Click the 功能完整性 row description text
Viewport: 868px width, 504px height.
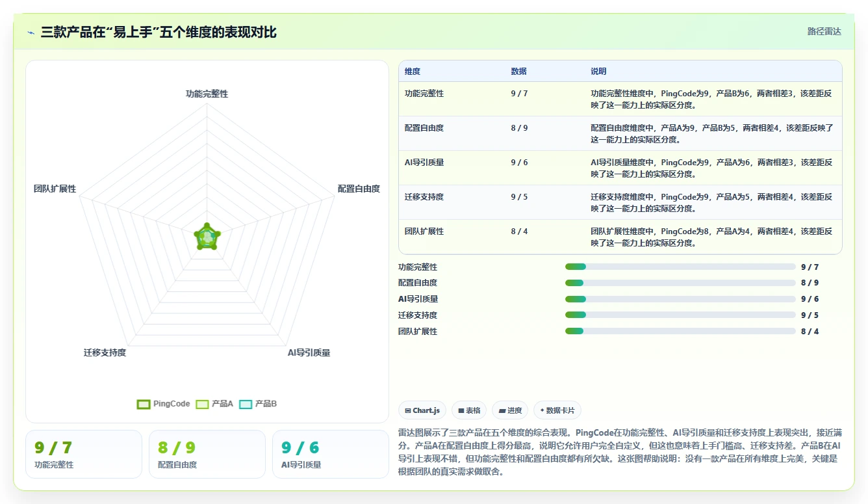[711, 99]
